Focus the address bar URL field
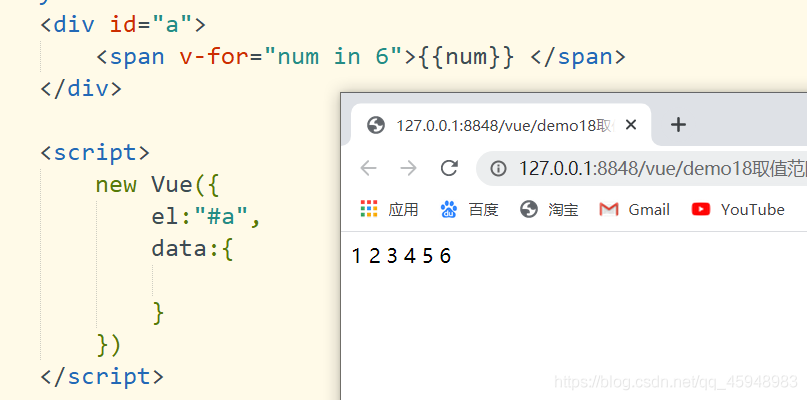Image resolution: width=807 pixels, height=400 pixels. (x=641, y=168)
